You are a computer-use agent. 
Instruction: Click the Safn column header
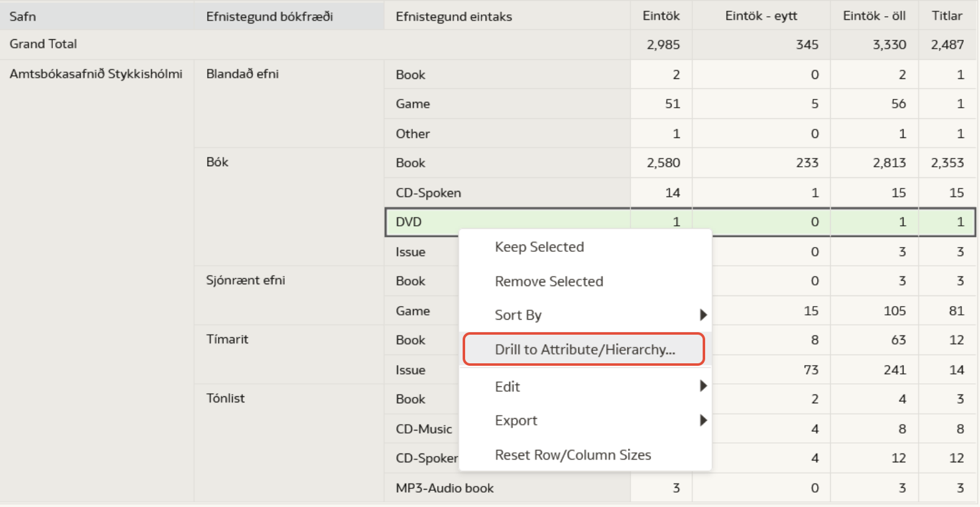[23, 16]
